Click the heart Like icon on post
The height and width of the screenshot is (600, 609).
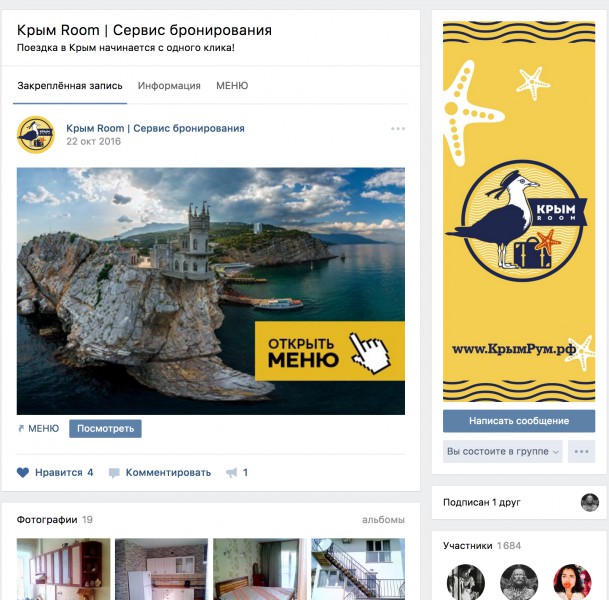tap(23, 473)
